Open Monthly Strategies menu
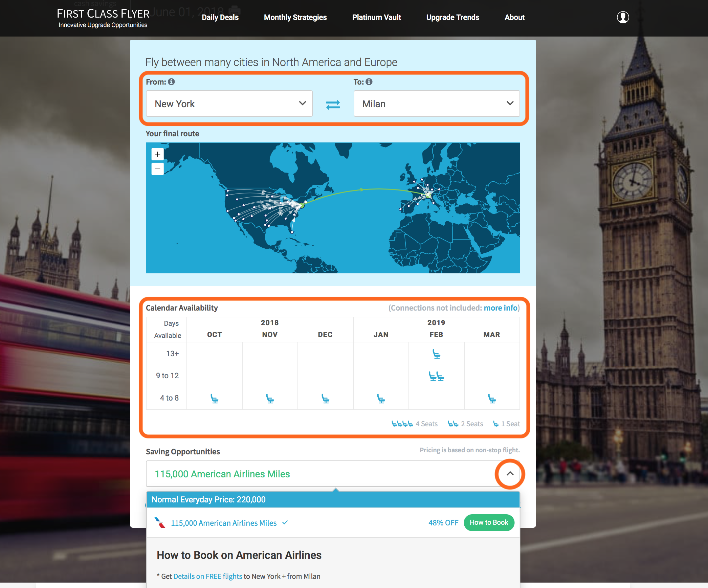This screenshot has height=588, width=708. click(x=295, y=17)
